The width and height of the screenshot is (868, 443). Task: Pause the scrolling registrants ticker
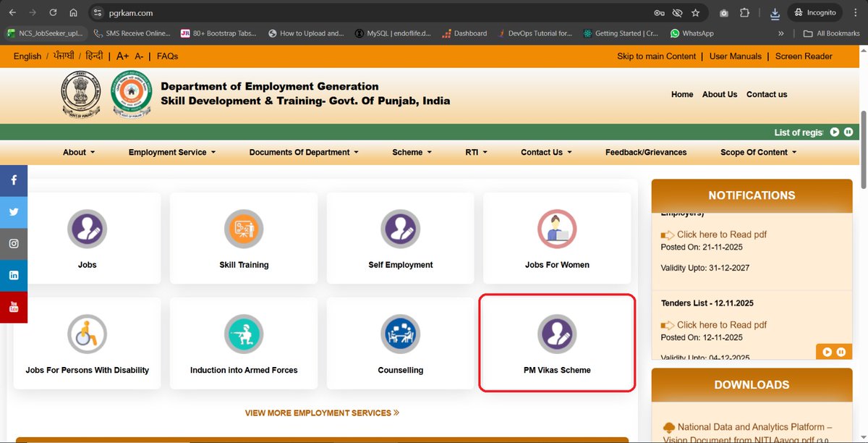coord(848,132)
